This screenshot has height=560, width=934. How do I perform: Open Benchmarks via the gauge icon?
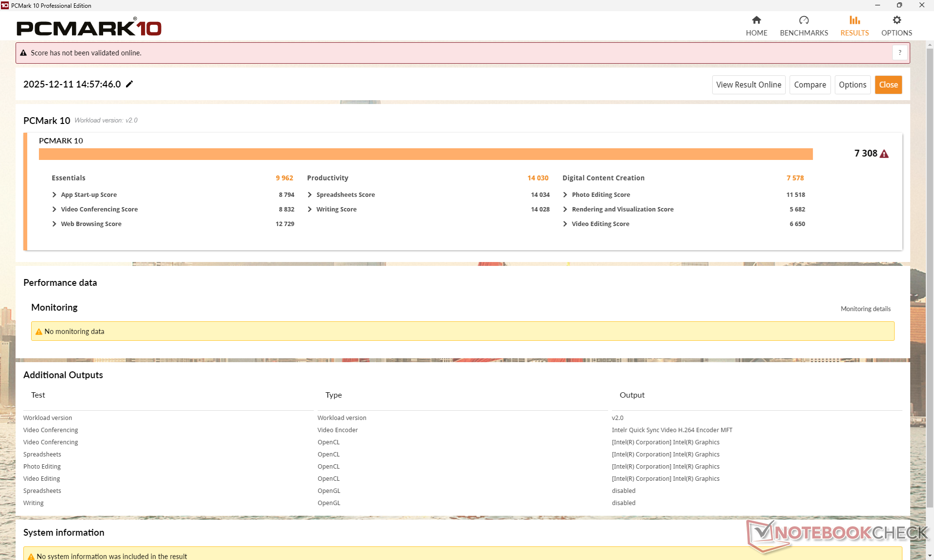804,20
